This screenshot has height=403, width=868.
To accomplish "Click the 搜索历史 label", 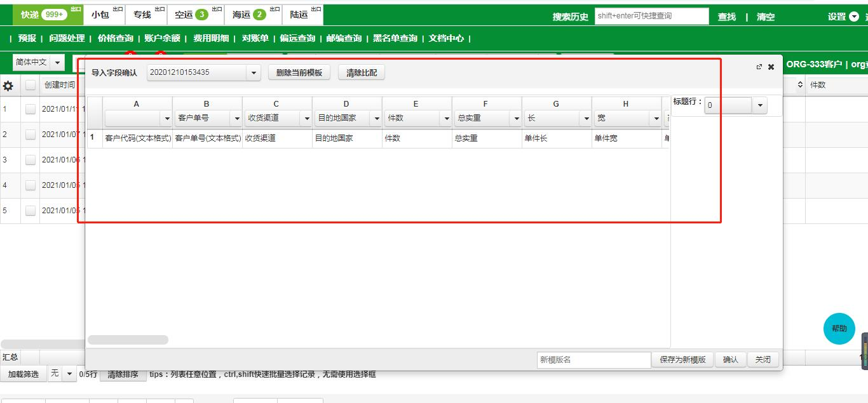I will point(571,17).
